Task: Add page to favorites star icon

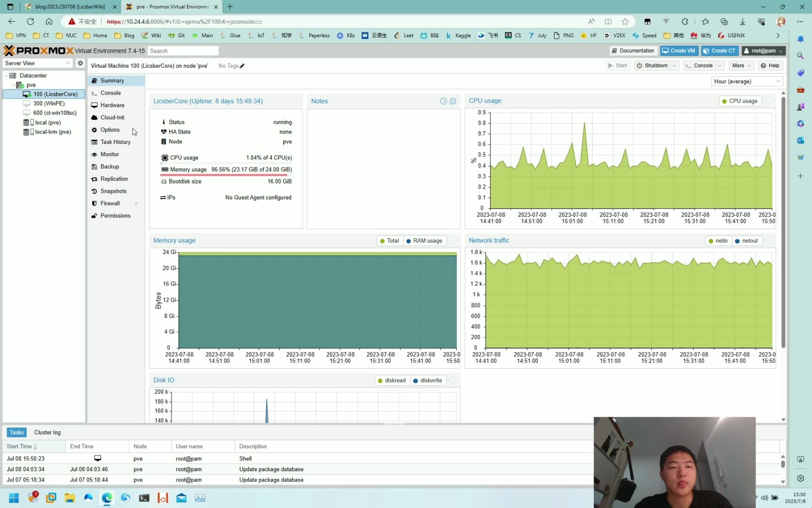Action: click(x=625, y=22)
